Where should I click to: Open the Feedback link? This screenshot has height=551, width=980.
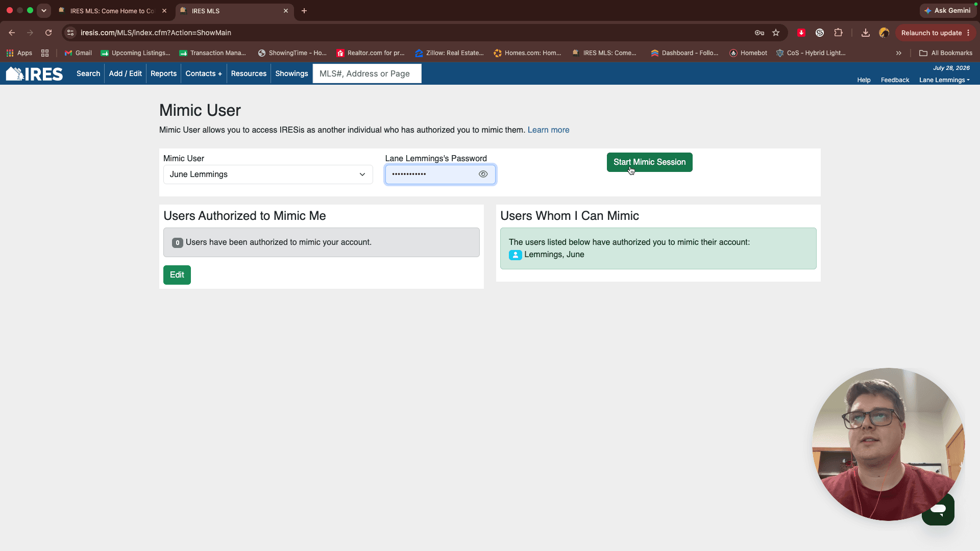click(x=895, y=80)
